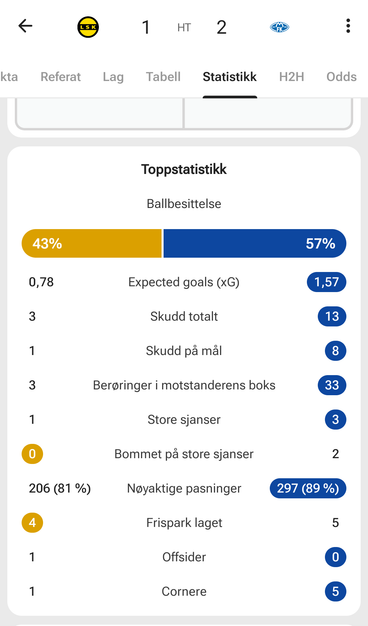Tap the blue Molde team crest
368x626 pixels.
tap(279, 27)
